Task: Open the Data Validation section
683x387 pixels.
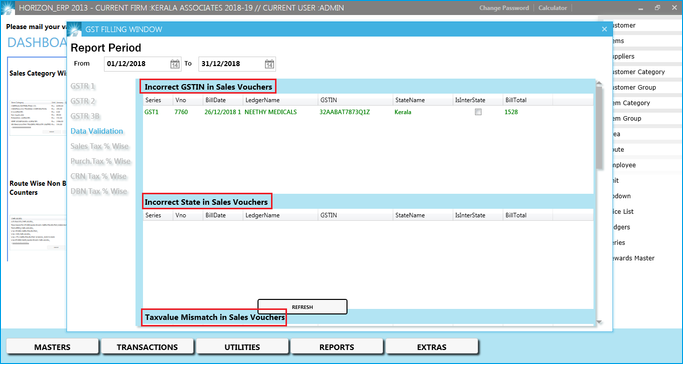Action: tap(97, 131)
